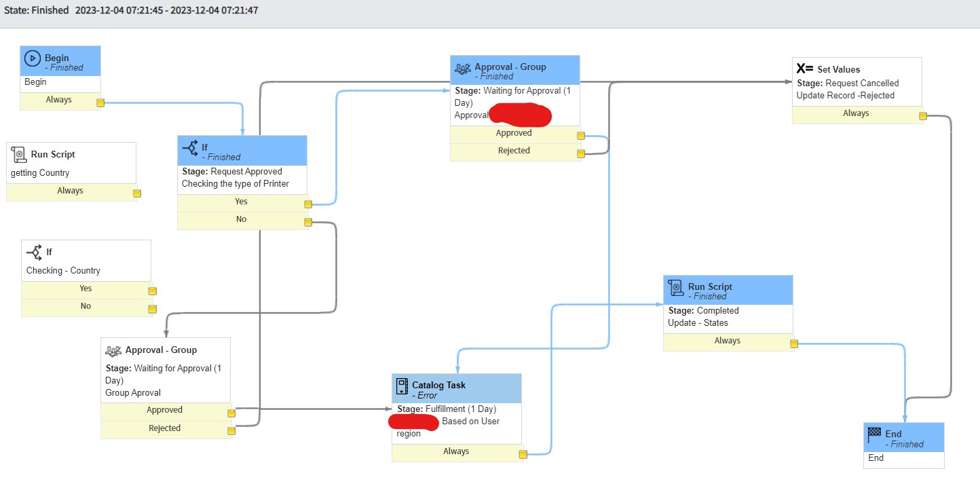Viewport: 980px width, 503px height.
Task: Click the Approved outcome on the finished Approval - Group
Action: [514, 133]
